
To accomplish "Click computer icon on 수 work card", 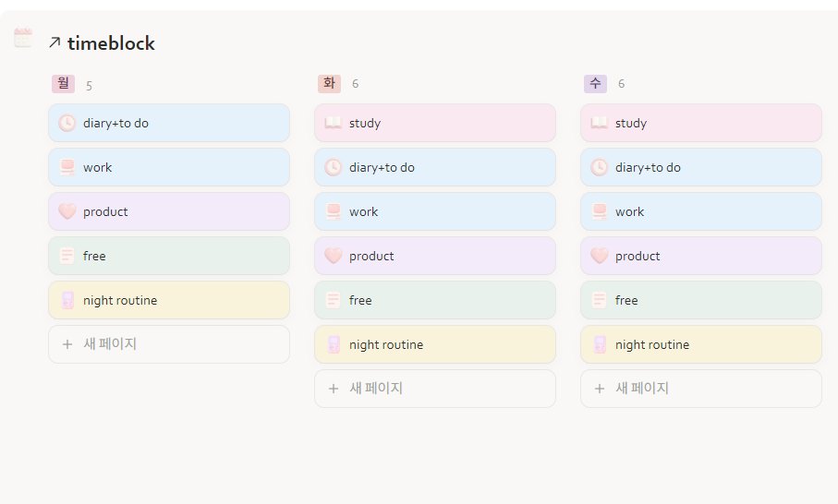I will [600, 211].
